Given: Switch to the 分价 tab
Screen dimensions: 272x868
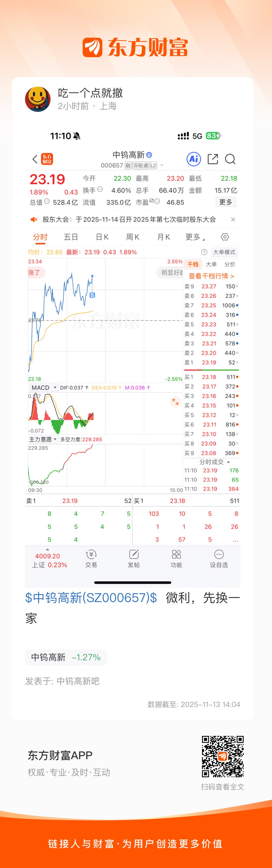Looking at the screenshot, I should (230, 265).
